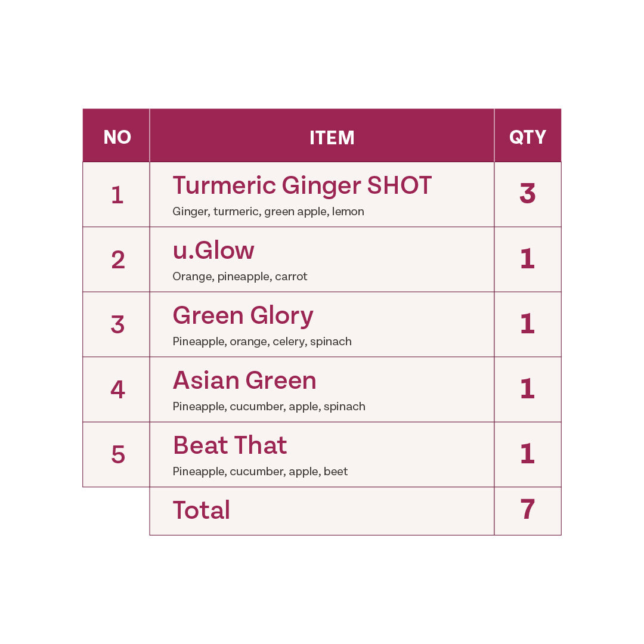Image resolution: width=644 pixels, height=644 pixels.
Task: Click the ingredients line ending in beet
Action: click(x=260, y=472)
